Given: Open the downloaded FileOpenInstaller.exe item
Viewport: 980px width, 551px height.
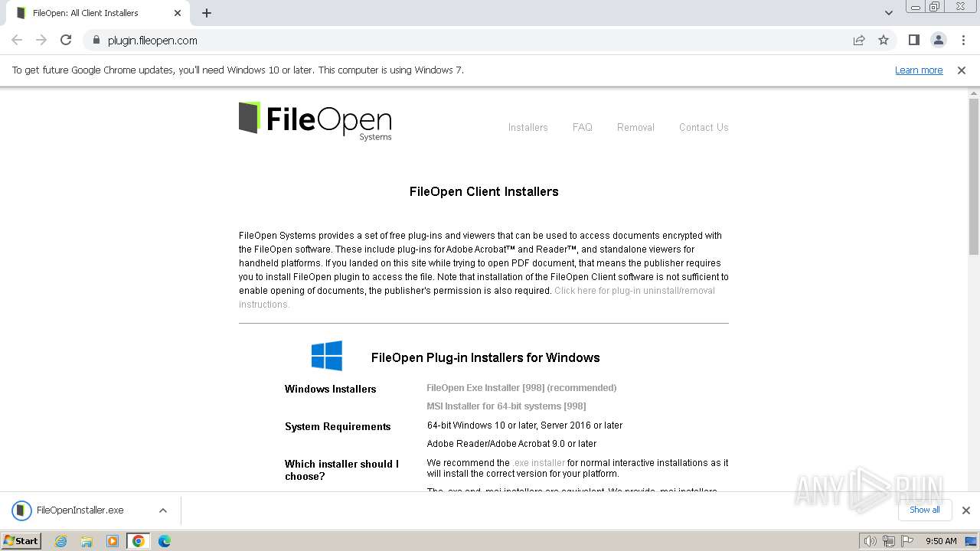Looking at the screenshot, I should pyautogui.click(x=80, y=510).
